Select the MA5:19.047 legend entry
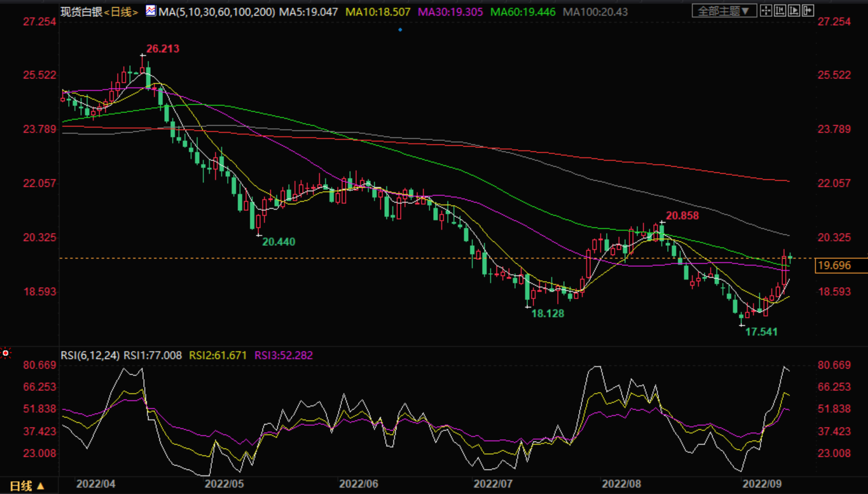868x494 pixels. pos(309,12)
